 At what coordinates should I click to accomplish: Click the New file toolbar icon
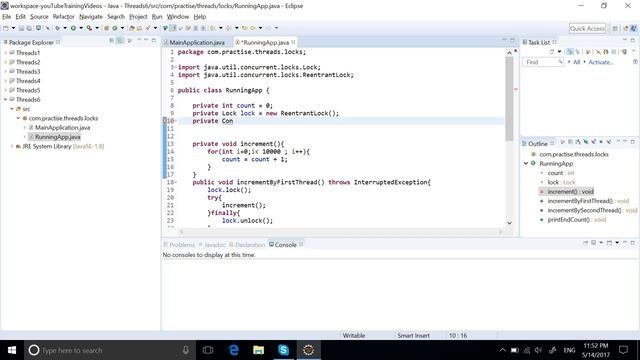coord(5,28)
